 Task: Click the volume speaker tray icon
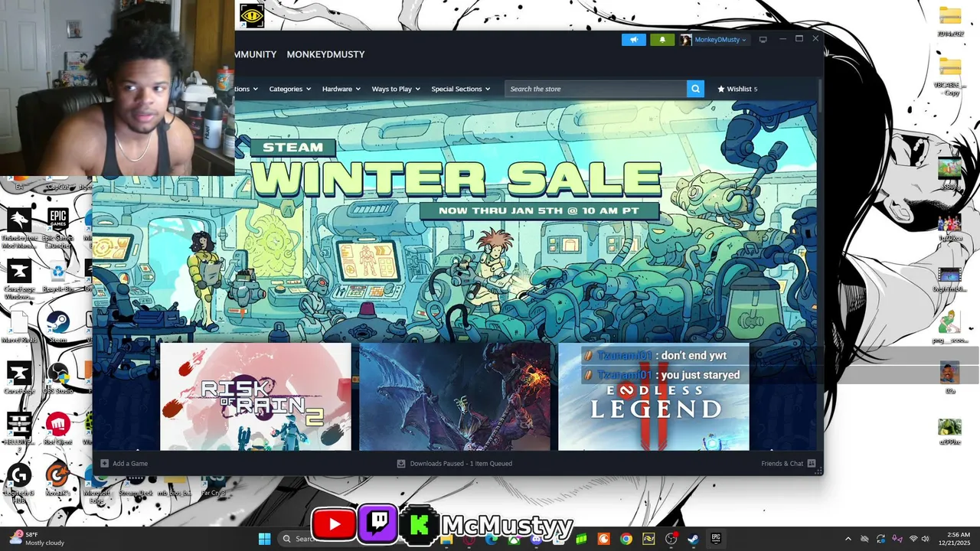click(925, 539)
